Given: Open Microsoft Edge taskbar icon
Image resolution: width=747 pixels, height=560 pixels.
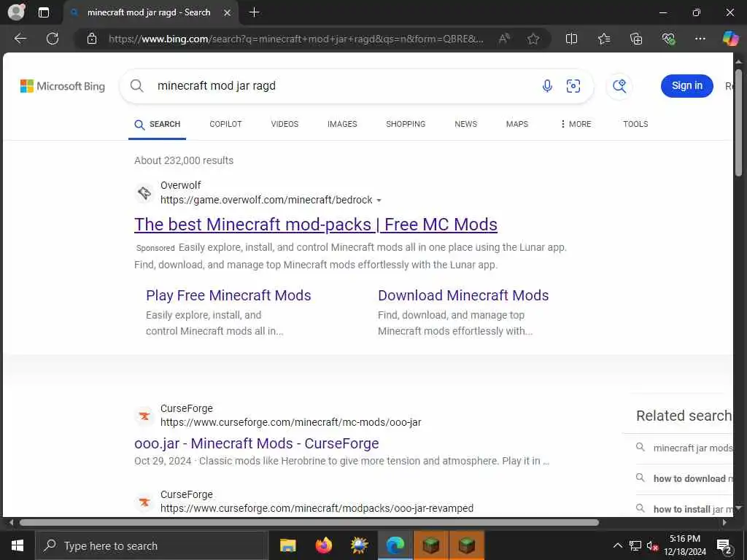Looking at the screenshot, I should (395, 545).
